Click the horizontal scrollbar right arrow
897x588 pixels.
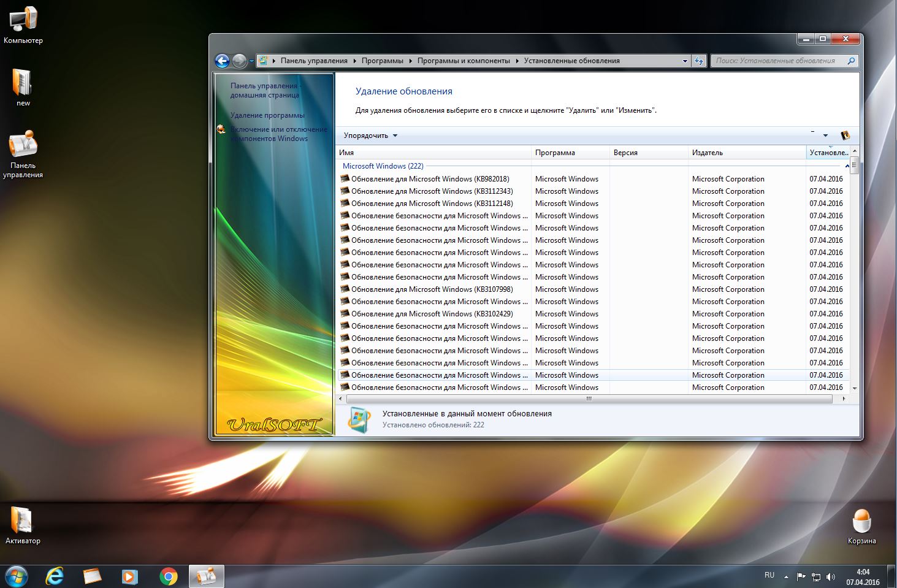coord(844,399)
